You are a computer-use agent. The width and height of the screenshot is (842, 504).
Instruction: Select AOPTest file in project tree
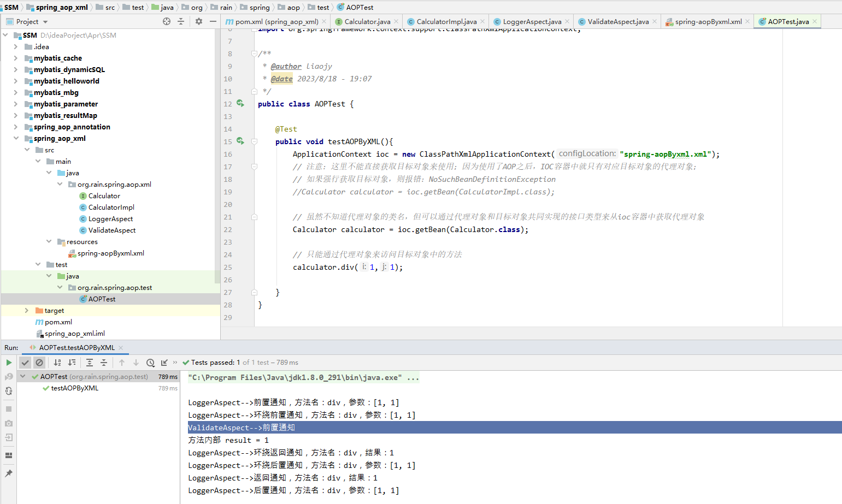(x=102, y=299)
